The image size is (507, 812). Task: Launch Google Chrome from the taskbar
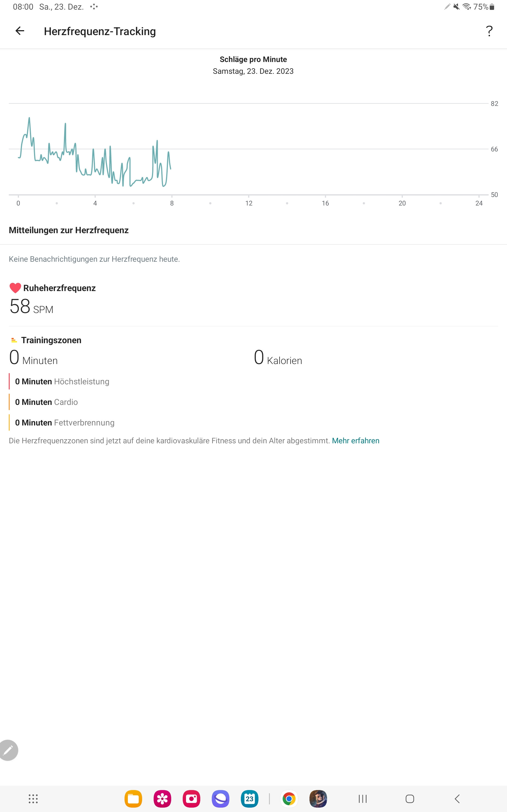[289, 799]
